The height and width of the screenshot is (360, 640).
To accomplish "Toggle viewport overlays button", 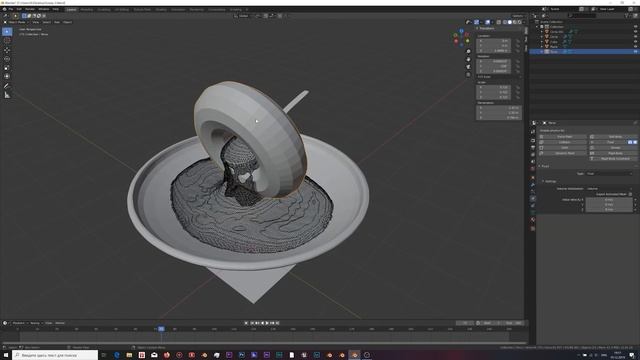I will coord(487,22).
